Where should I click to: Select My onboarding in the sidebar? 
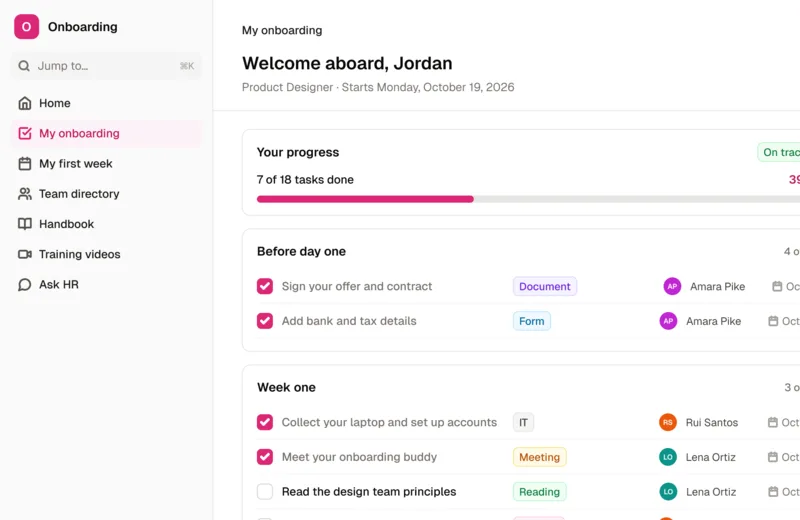click(106, 133)
